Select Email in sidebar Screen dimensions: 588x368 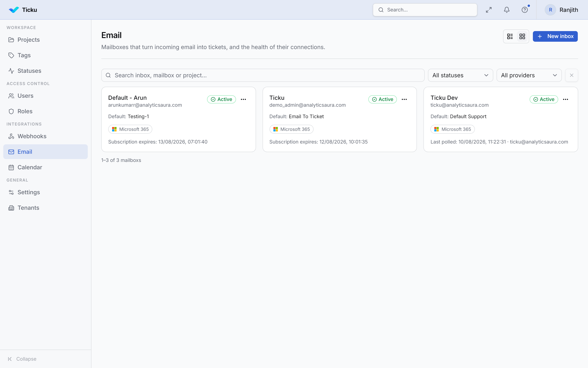(x=46, y=152)
